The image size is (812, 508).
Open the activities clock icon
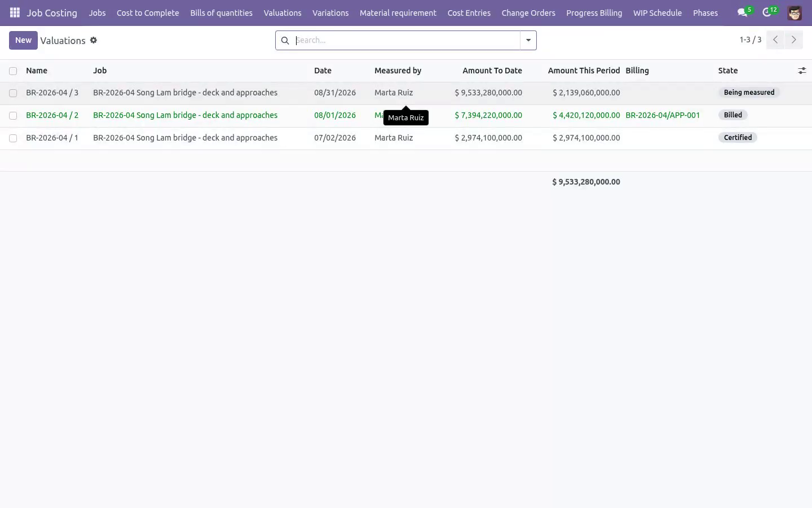pos(767,12)
